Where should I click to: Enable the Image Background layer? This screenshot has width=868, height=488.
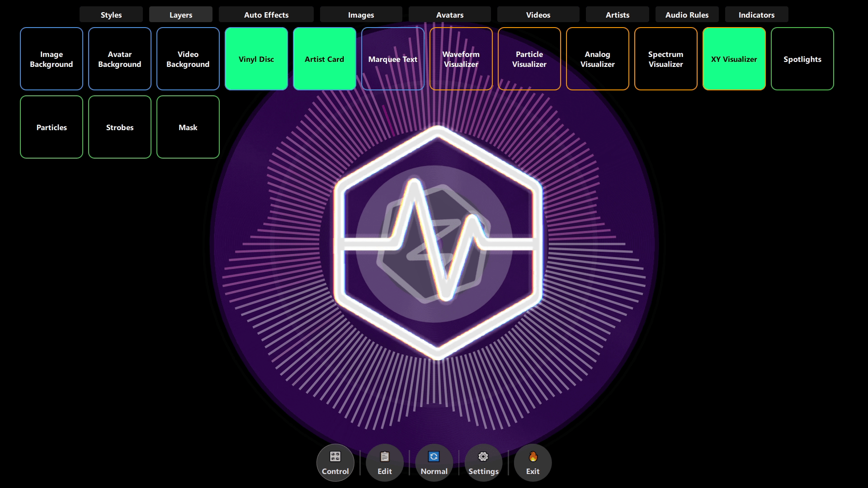tap(52, 59)
